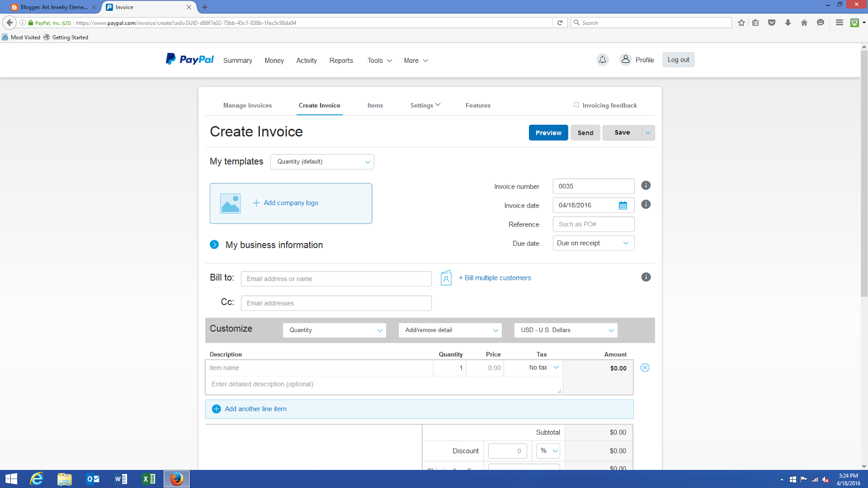Expand the Tools menu
Viewport: 868px width, 488px height.
pos(380,60)
